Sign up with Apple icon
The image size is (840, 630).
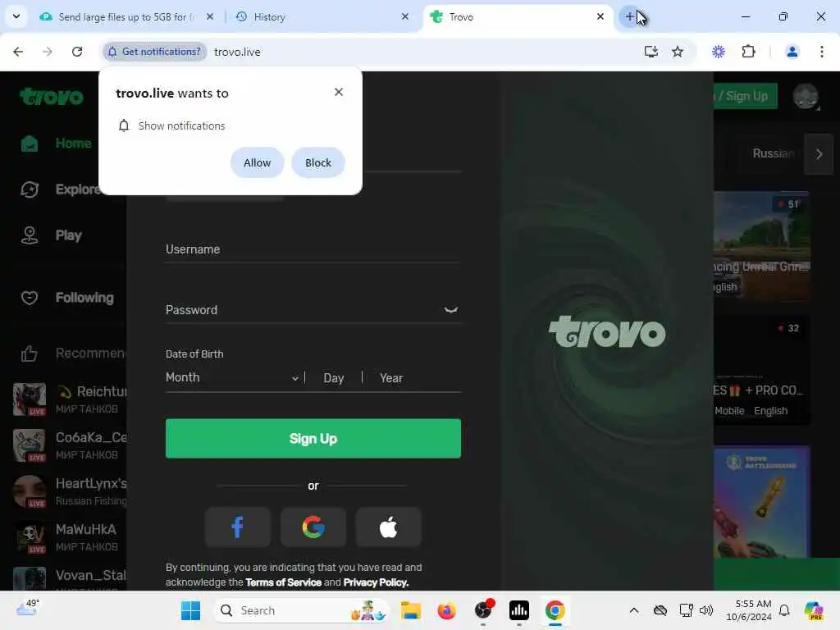coord(389,527)
